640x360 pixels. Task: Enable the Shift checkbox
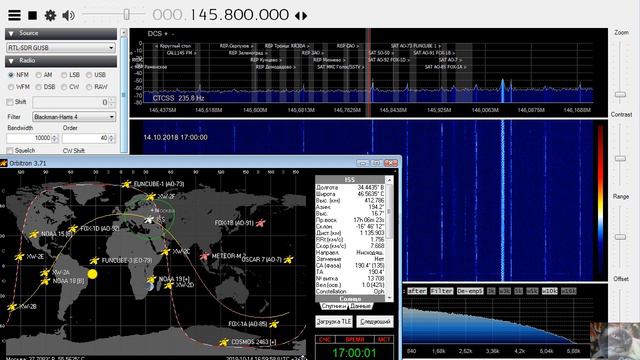pos(10,102)
